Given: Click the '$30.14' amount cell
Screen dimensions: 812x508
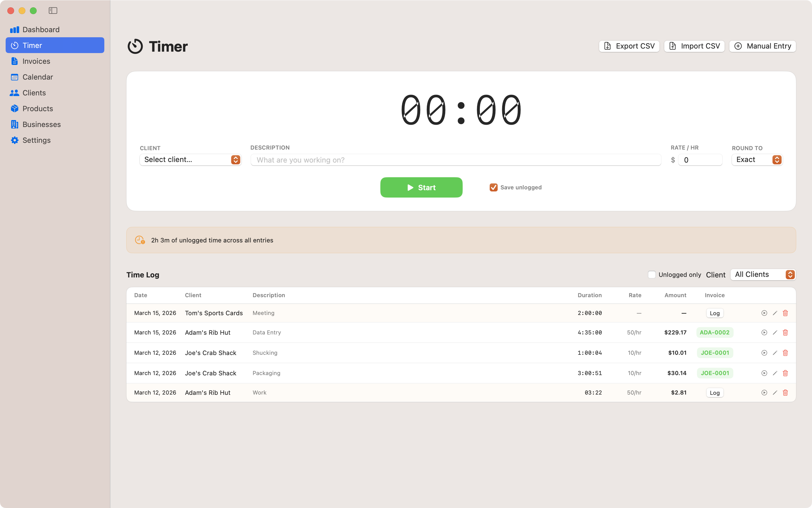Looking at the screenshot, I should (677, 373).
